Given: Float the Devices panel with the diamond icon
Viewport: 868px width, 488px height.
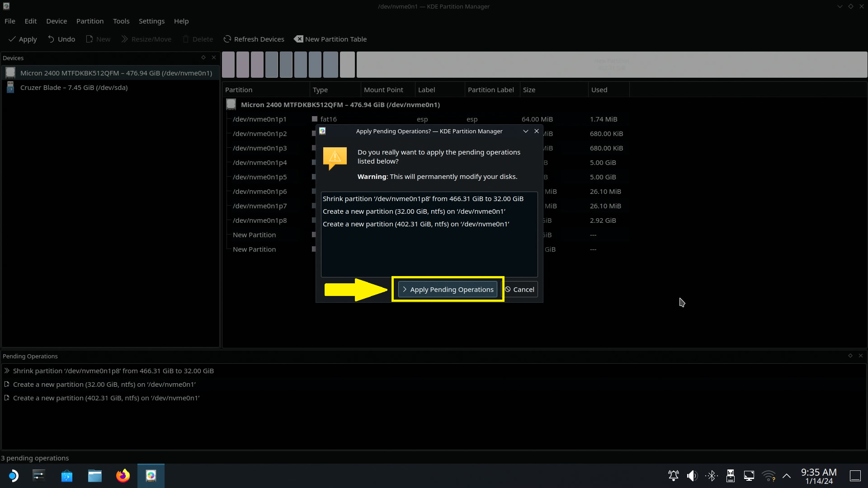Looking at the screenshot, I should (203, 57).
